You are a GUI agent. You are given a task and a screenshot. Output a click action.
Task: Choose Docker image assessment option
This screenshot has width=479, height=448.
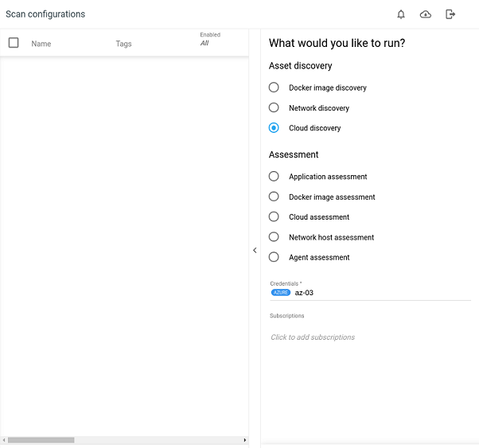click(274, 197)
